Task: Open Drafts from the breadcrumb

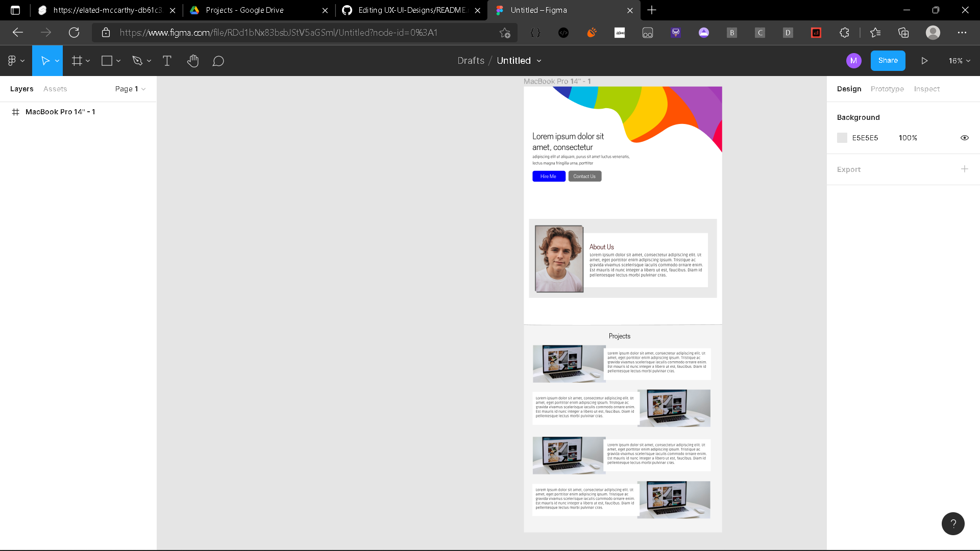Action: tap(470, 61)
